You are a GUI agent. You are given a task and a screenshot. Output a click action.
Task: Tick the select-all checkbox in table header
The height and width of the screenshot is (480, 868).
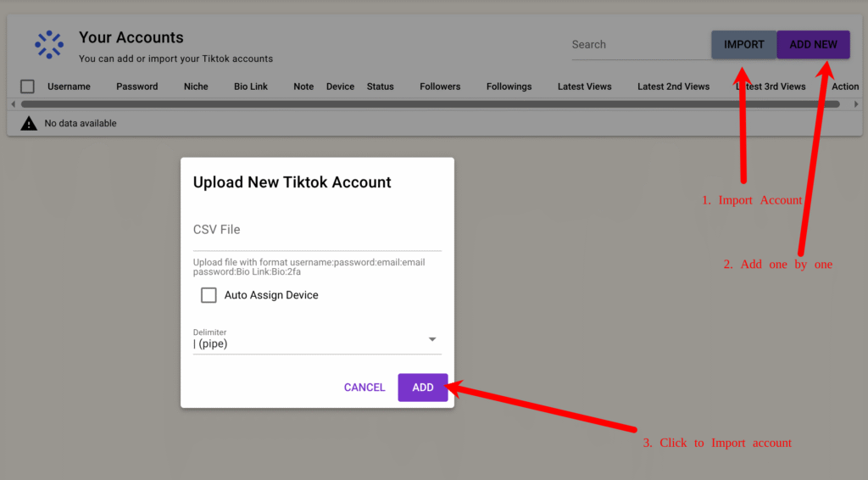coord(28,87)
